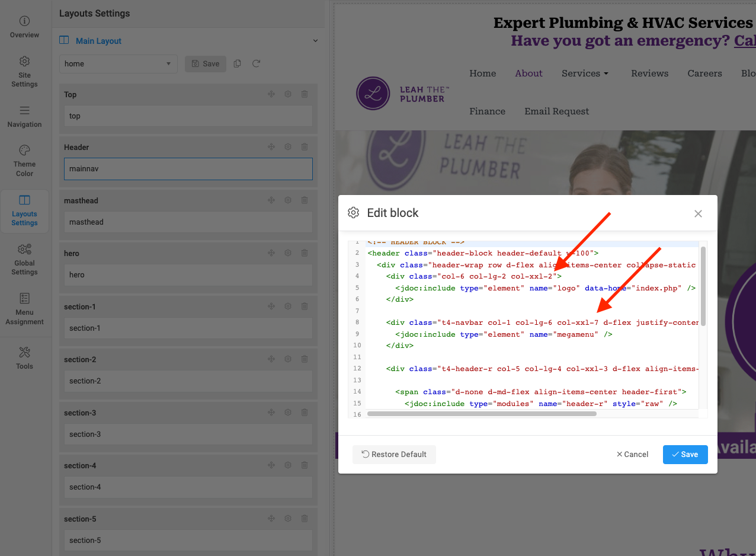Save the home layout
Viewport: 756px width, 556px height.
206,64
